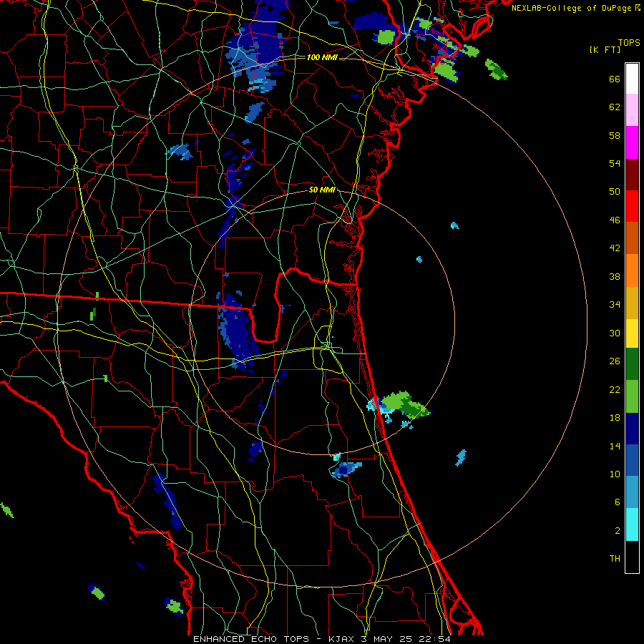Click the "TOPS" legend heading

(x=629, y=42)
